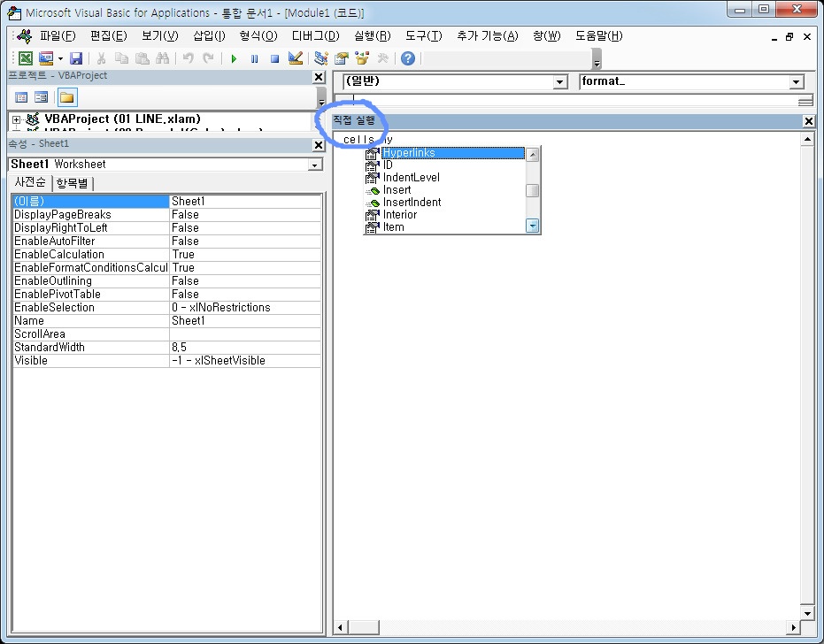Click the Copy toolbar icon

pyautogui.click(x=121, y=58)
